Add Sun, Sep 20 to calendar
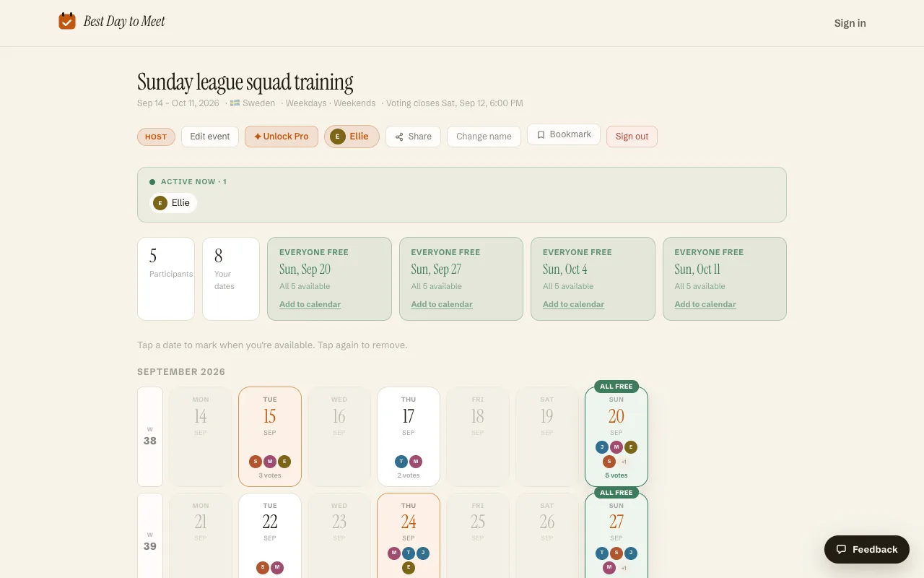This screenshot has width=924, height=578. pos(310,304)
